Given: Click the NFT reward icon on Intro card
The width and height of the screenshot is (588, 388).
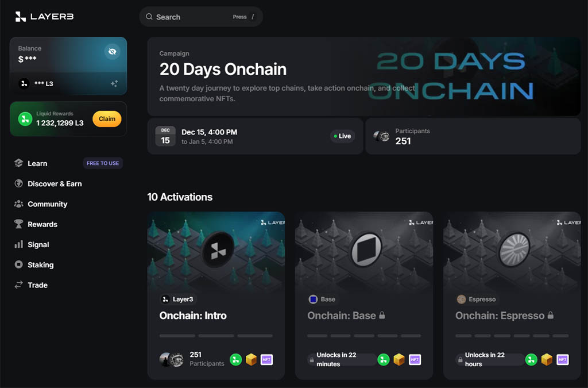Looking at the screenshot, I should click(266, 360).
